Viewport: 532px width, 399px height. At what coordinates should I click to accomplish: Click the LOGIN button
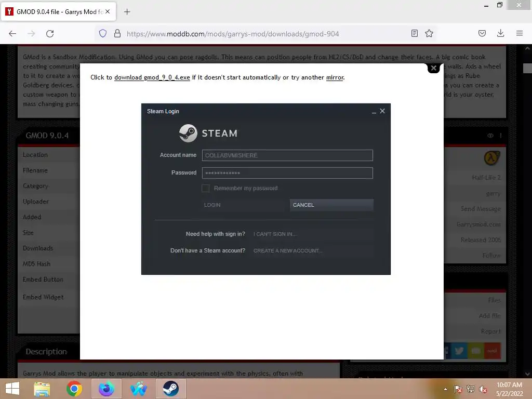pos(243,205)
